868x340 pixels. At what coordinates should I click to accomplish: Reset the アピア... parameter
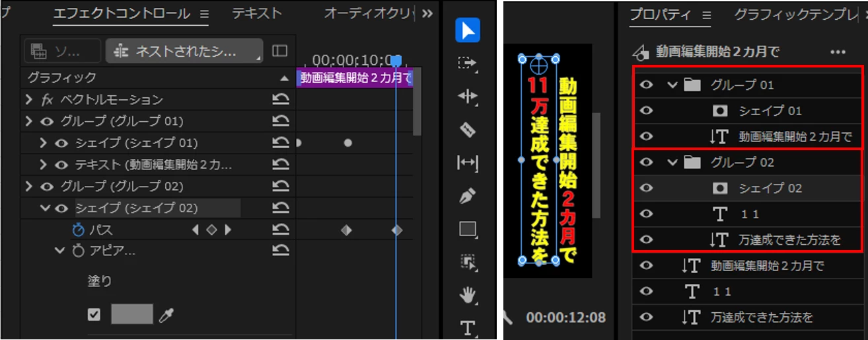coord(281,251)
